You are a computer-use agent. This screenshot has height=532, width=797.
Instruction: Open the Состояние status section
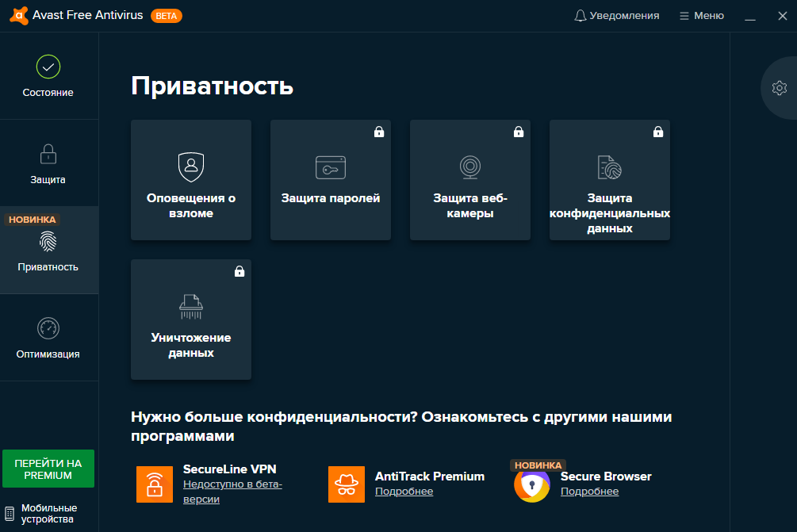(x=49, y=76)
